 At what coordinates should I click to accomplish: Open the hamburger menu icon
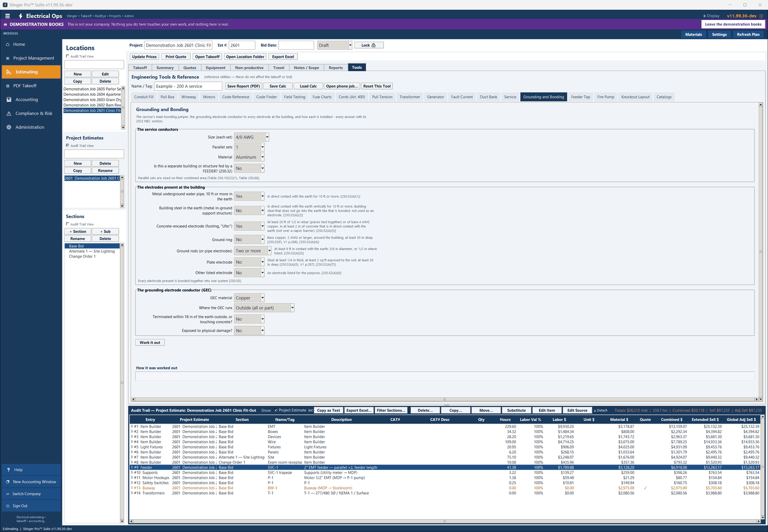[7, 16]
